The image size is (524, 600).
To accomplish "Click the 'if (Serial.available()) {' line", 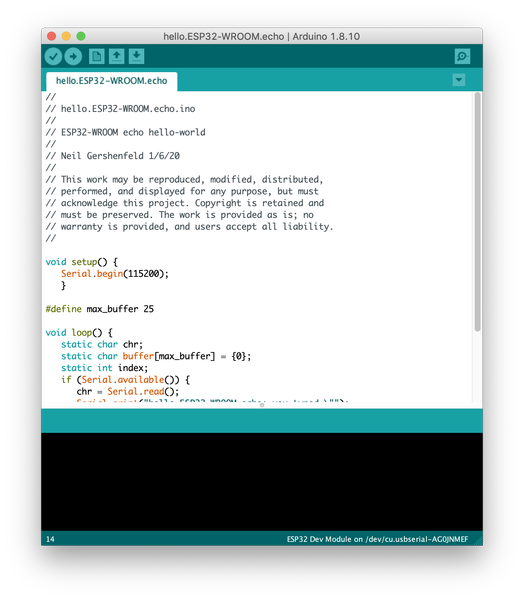I will click(125, 380).
